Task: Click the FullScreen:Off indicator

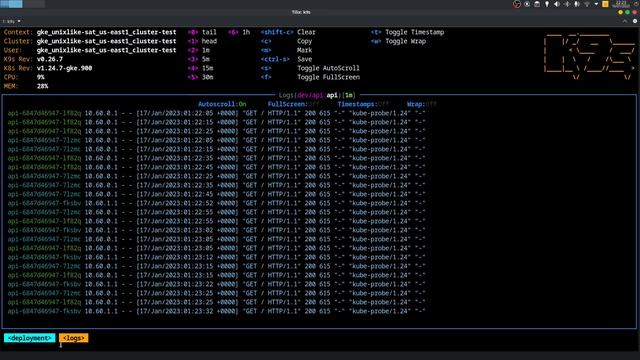Action: 293,104
